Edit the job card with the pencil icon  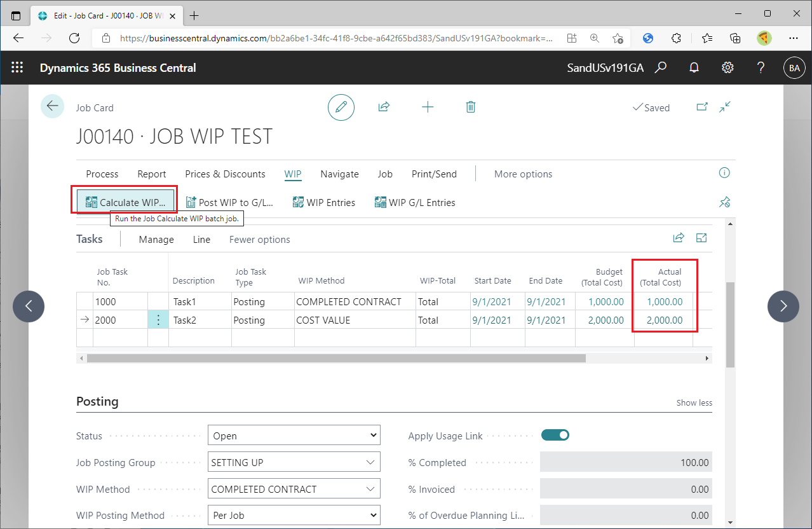(341, 107)
